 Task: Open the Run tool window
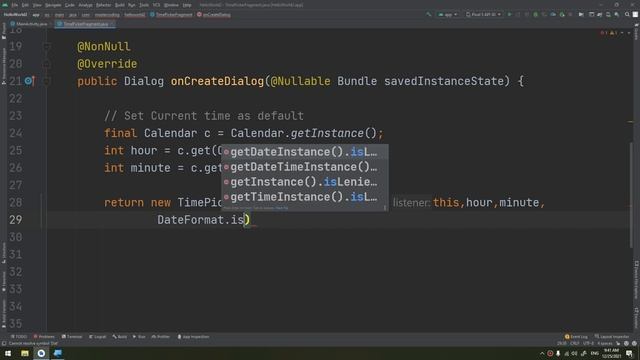[x=139, y=337]
